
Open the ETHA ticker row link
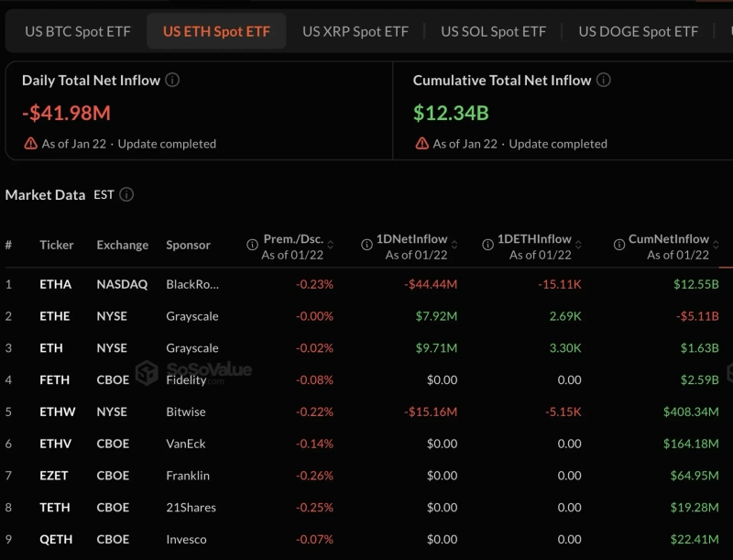tap(55, 284)
